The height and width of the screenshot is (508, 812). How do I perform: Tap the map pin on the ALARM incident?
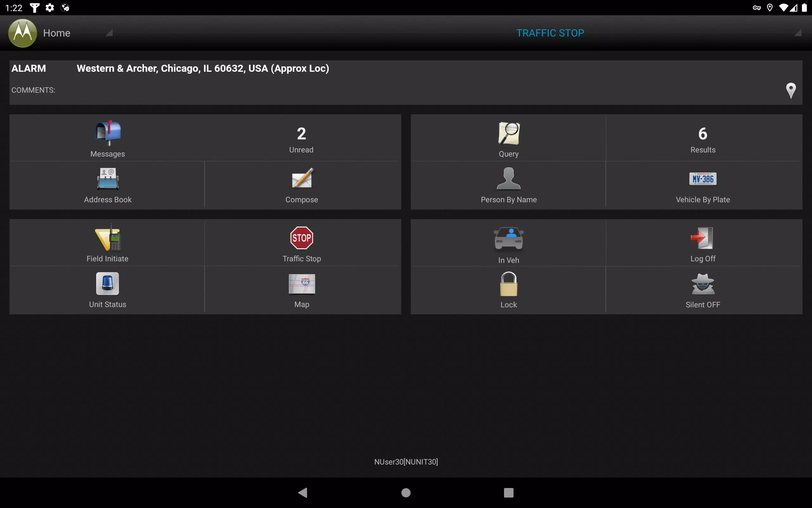coord(791,90)
